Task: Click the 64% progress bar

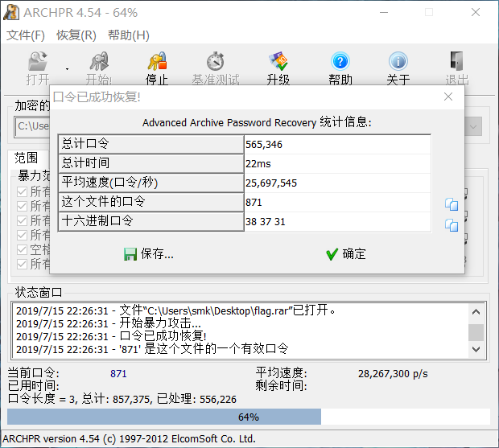Action: 249,417
